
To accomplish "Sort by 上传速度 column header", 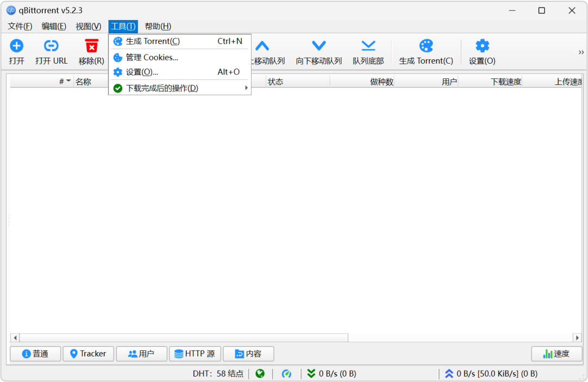I will click(x=553, y=82).
